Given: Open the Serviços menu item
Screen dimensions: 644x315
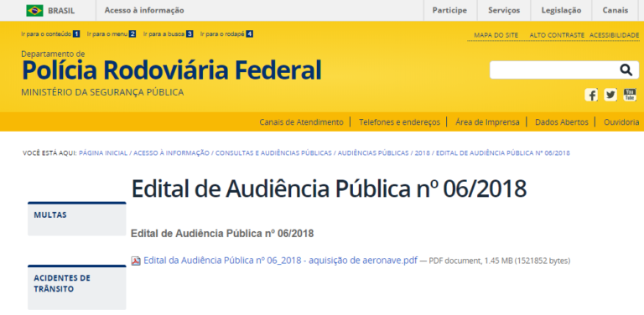Looking at the screenshot, I should [x=504, y=10].
